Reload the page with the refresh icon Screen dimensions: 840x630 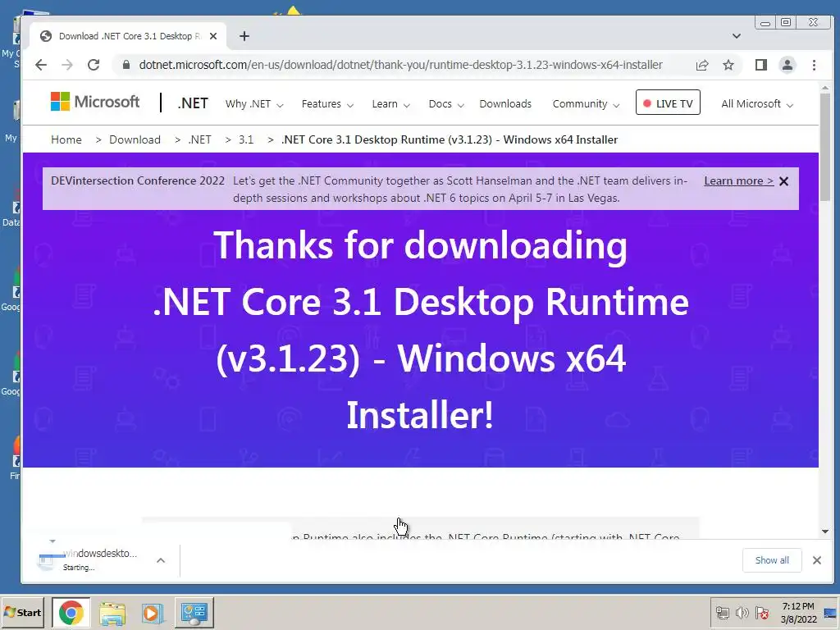tap(94, 65)
